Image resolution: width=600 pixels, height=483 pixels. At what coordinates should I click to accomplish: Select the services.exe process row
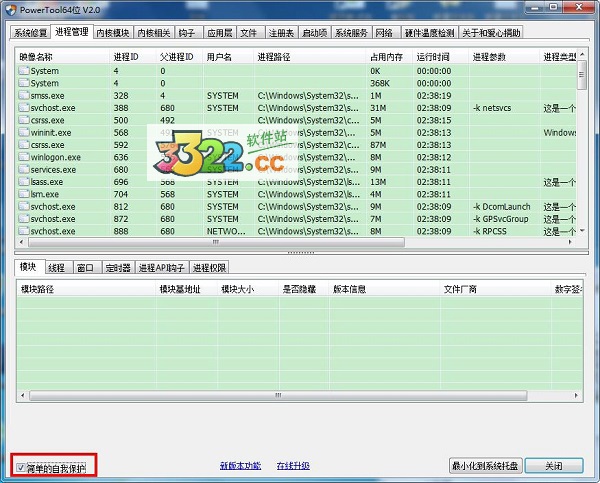[x=297, y=170]
